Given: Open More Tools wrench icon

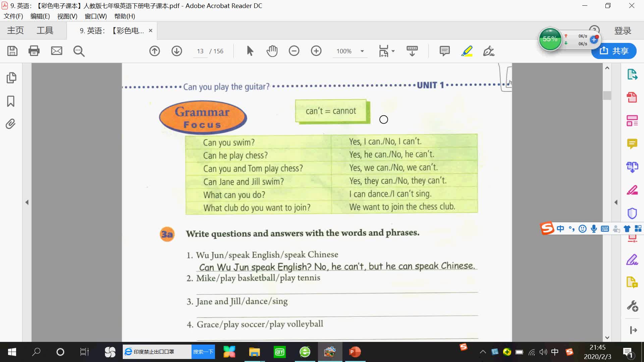Looking at the screenshot, I should pyautogui.click(x=633, y=306).
